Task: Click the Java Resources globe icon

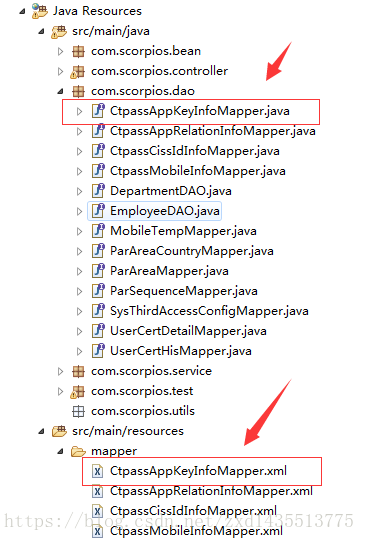Action: (x=40, y=11)
